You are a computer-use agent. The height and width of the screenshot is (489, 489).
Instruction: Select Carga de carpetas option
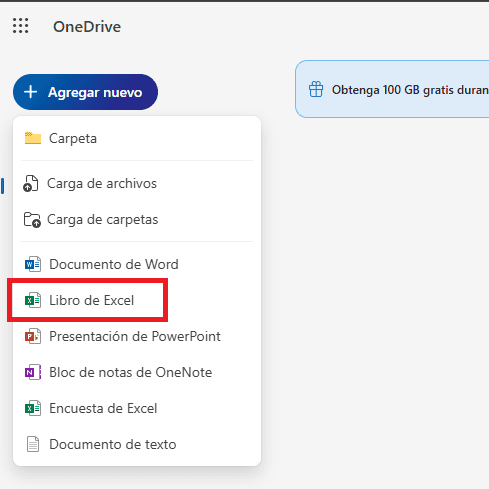click(x=137, y=219)
